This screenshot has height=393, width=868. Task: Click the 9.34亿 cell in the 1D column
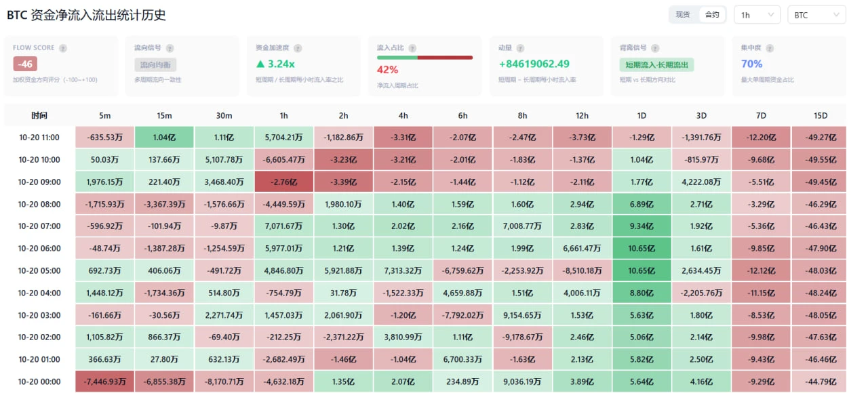pyautogui.click(x=642, y=226)
